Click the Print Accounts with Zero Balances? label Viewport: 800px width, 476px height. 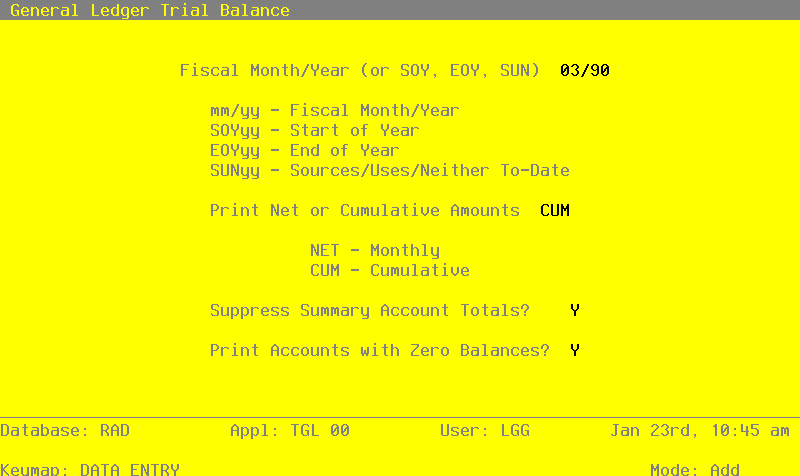coord(380,350)
